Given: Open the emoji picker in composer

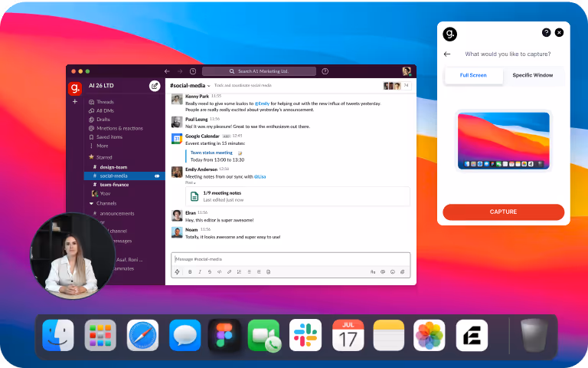Looking at the screenshot, I should tap(393, 272).
